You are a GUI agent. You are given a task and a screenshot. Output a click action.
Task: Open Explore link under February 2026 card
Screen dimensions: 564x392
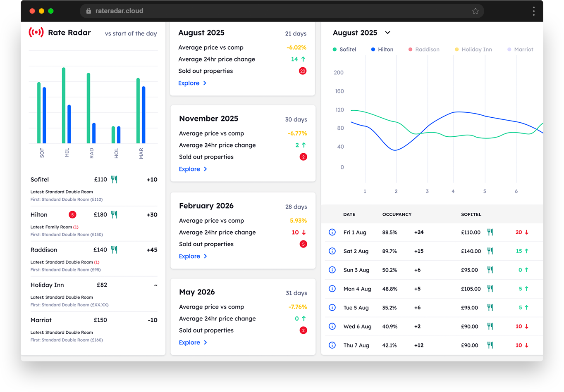pyautogui.click(x=189, y=256)
